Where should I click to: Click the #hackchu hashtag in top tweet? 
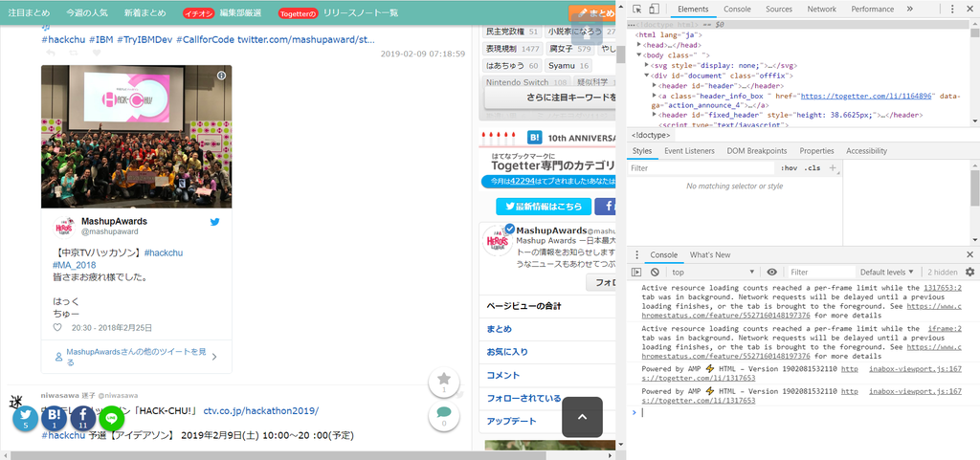coord(62,39)
